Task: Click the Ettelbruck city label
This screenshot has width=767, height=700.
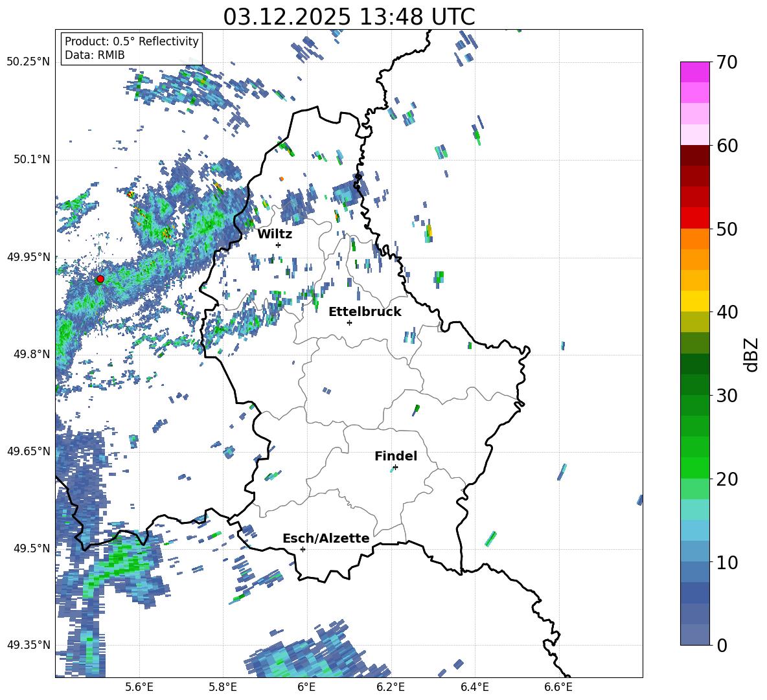Action: point(365,312)
